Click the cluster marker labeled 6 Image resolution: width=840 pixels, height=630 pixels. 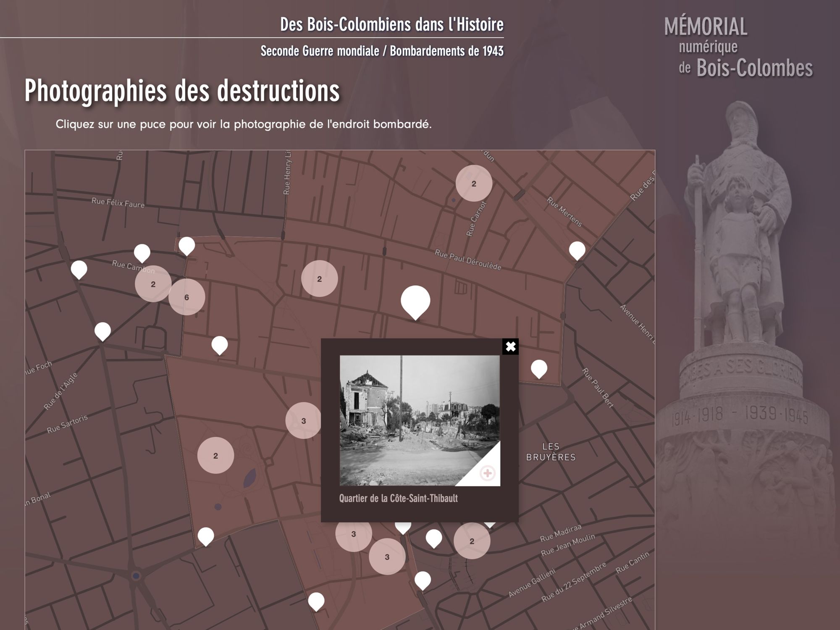186,297
